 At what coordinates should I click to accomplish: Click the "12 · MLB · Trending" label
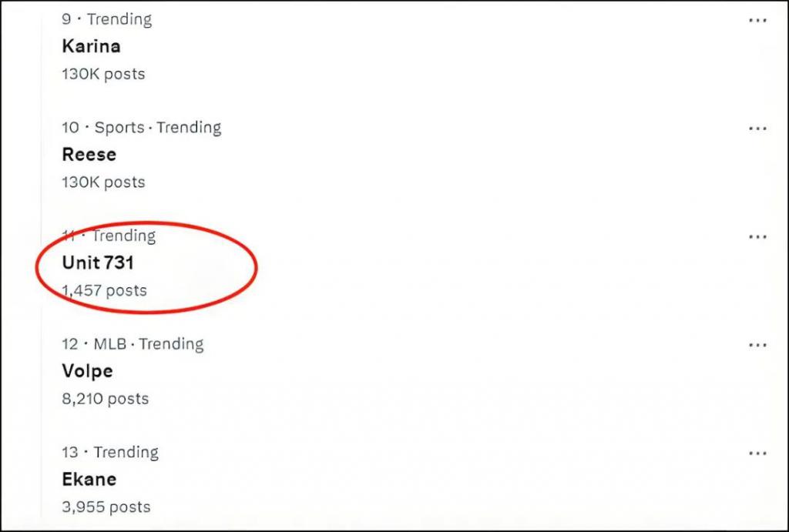tap(133, 343)
